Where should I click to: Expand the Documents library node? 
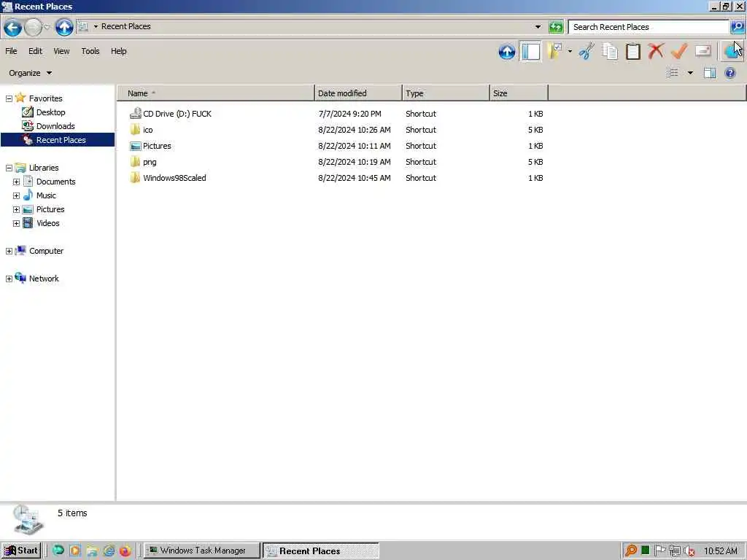coord(16,182)
